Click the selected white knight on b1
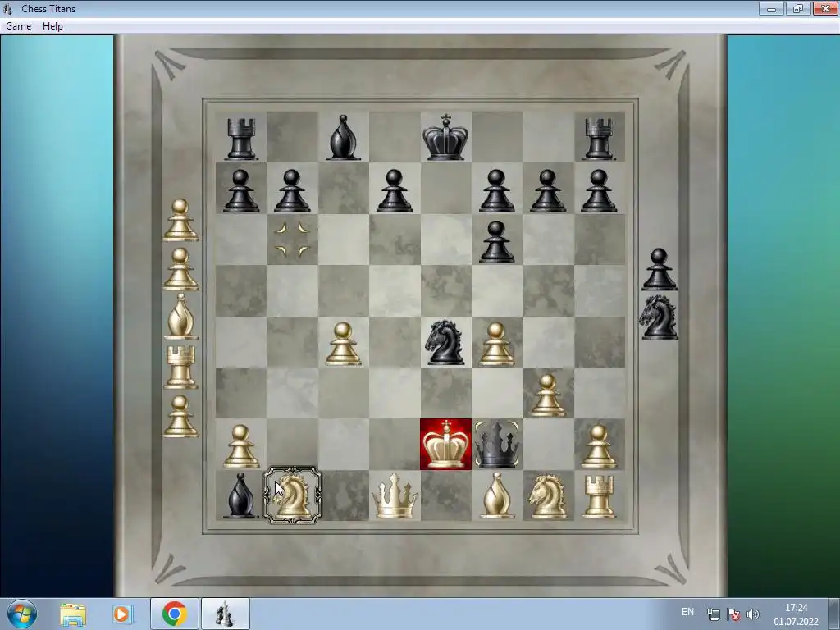Image resolution: width=840 pixels, height=630 pixels. [x=292, y=495]
